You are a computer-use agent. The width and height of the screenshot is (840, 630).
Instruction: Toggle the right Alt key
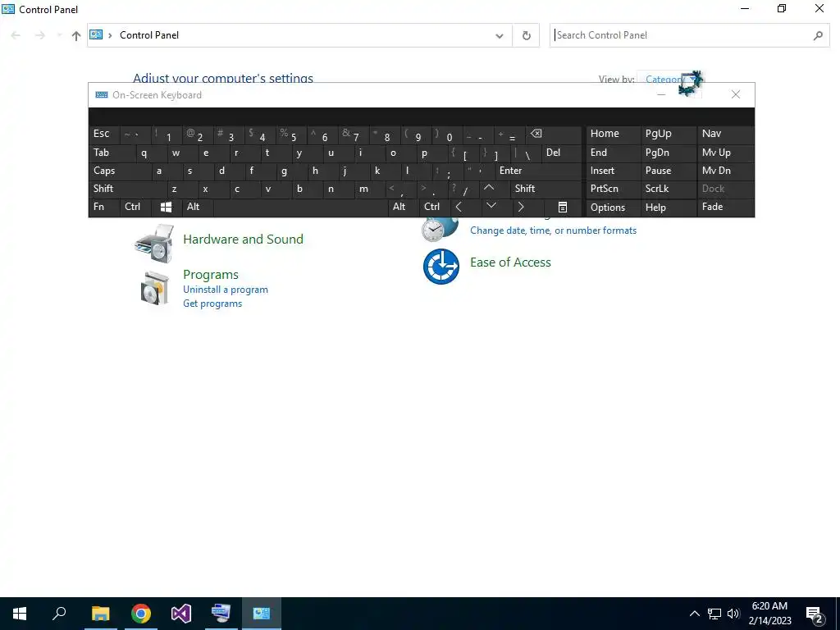pyautogui.click(x=403, y=207)
